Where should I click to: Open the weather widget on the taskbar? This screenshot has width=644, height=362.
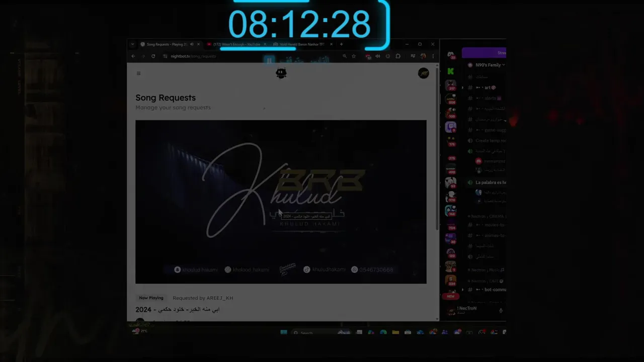(x=140, y=331)
